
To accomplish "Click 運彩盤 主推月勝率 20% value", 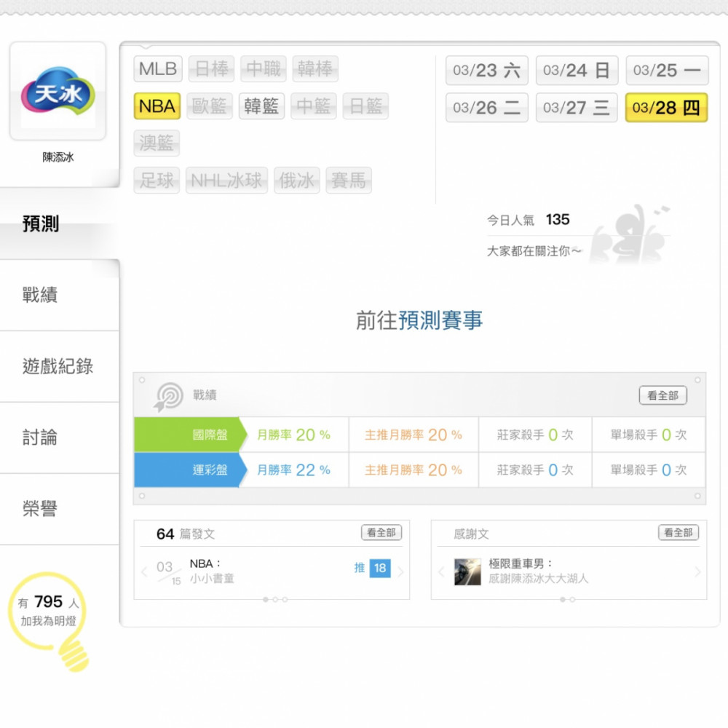I will coord(414,470).
